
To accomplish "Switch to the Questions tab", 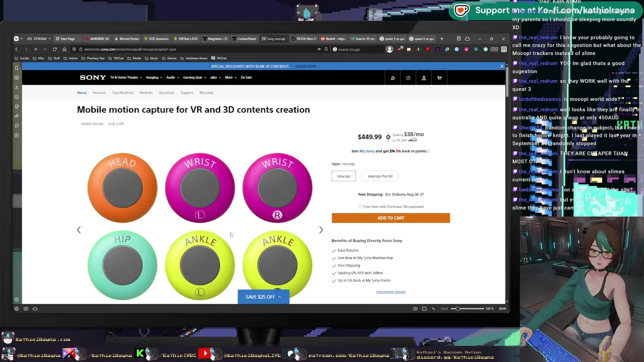I will (x=167, y=93).
